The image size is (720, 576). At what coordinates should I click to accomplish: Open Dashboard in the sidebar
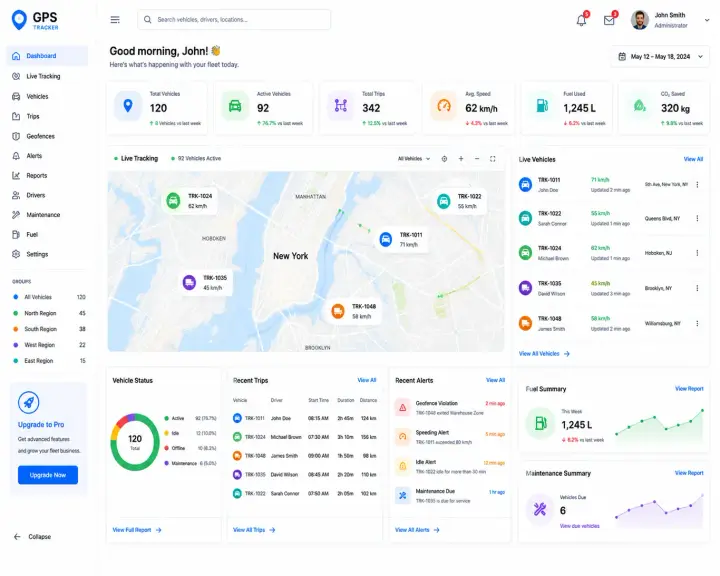pyautogui.click(x=47, y=56)
